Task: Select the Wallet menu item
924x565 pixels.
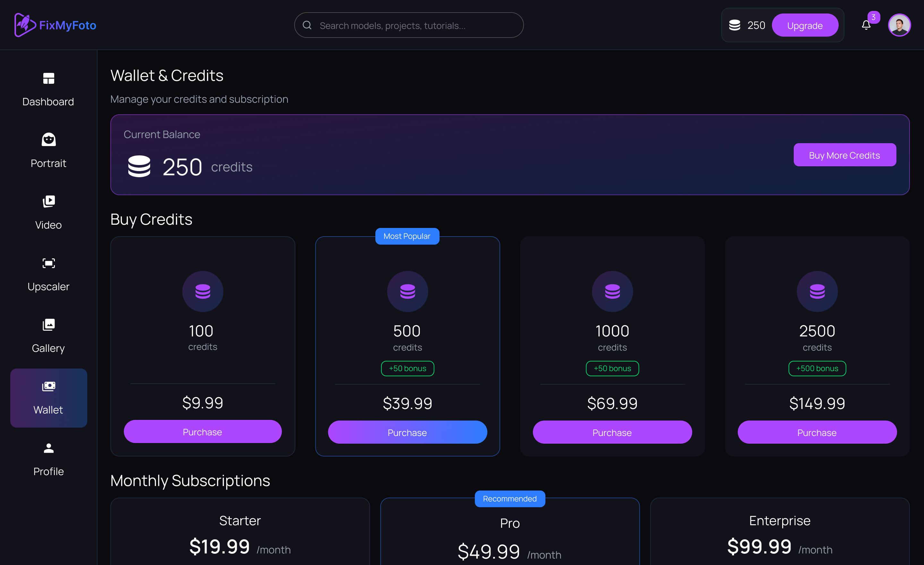Action: 48,398
